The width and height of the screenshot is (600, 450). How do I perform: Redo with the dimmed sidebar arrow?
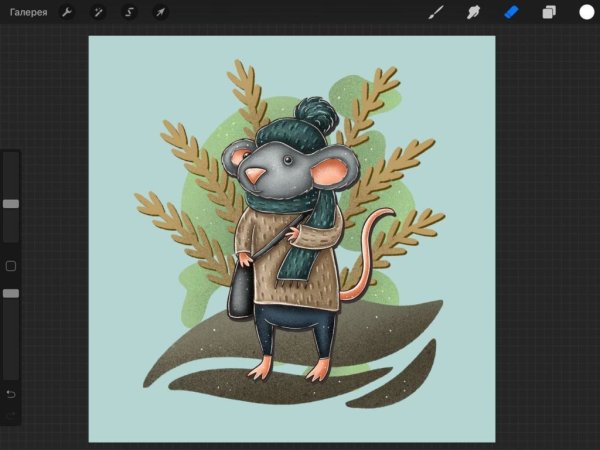tap(11, 414)
